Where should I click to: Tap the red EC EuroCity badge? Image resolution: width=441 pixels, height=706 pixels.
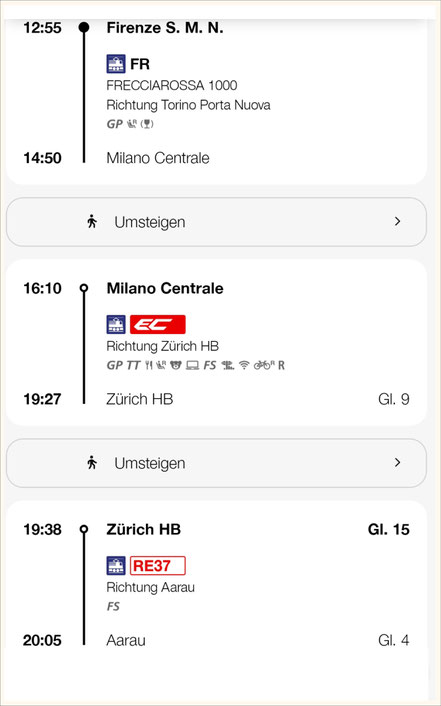[158, 324]
